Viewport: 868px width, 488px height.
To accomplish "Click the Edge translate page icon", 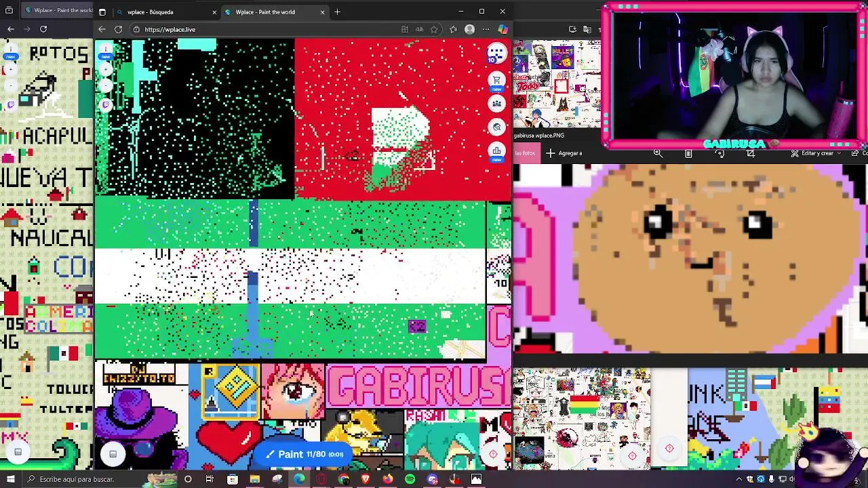I will [419, 29].
